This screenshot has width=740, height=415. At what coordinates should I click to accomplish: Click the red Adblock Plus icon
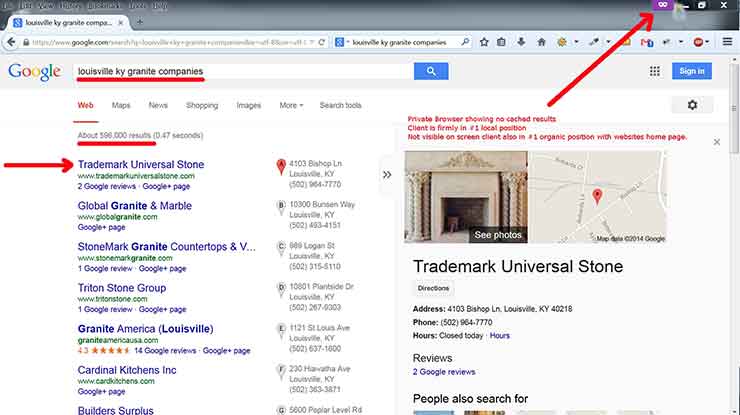(698, 42)
